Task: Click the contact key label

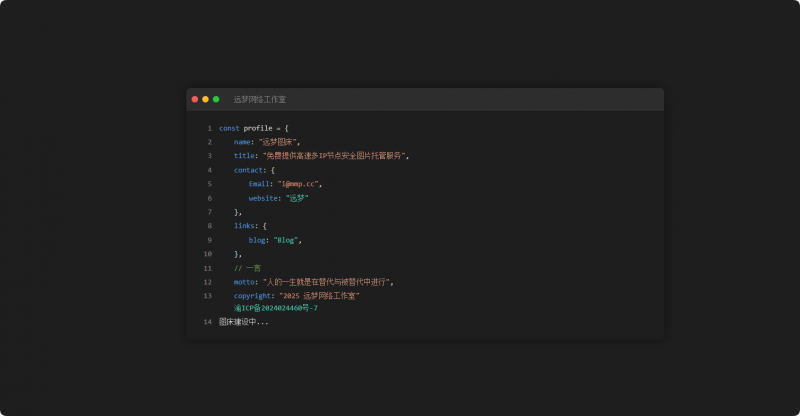Action: coord(248,170)
